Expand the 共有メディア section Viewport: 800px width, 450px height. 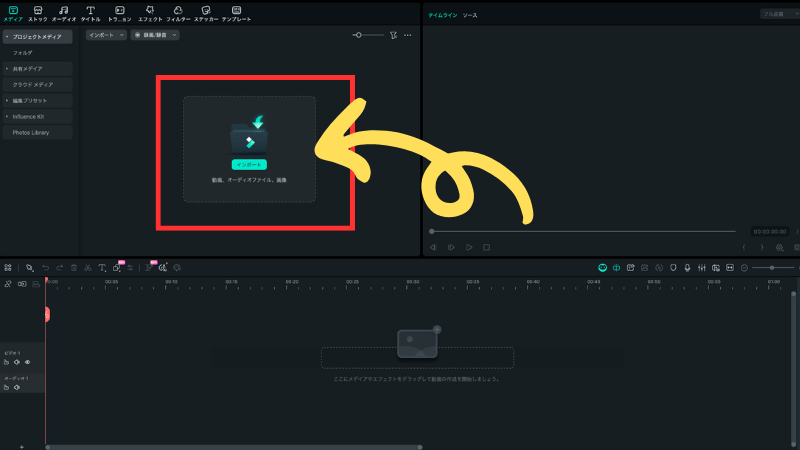point(7,68)
